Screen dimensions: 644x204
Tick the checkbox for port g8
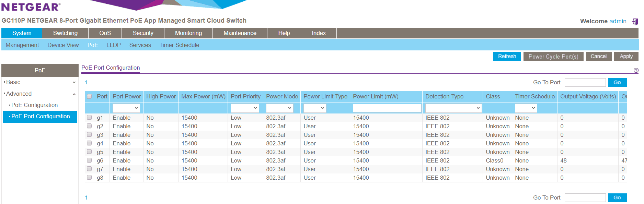click(89, 178)
